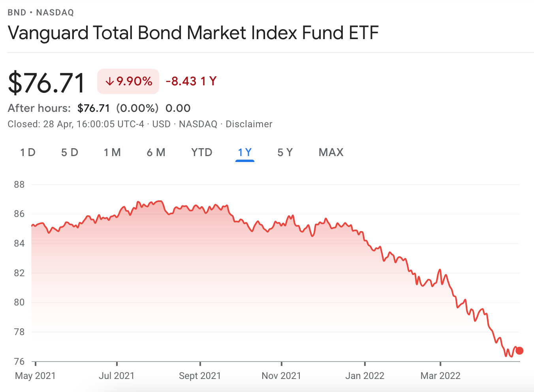The width and height of the screenshot is (534, 392).
Task: Open the MAX historical range
Action: (x=331, y=152)
